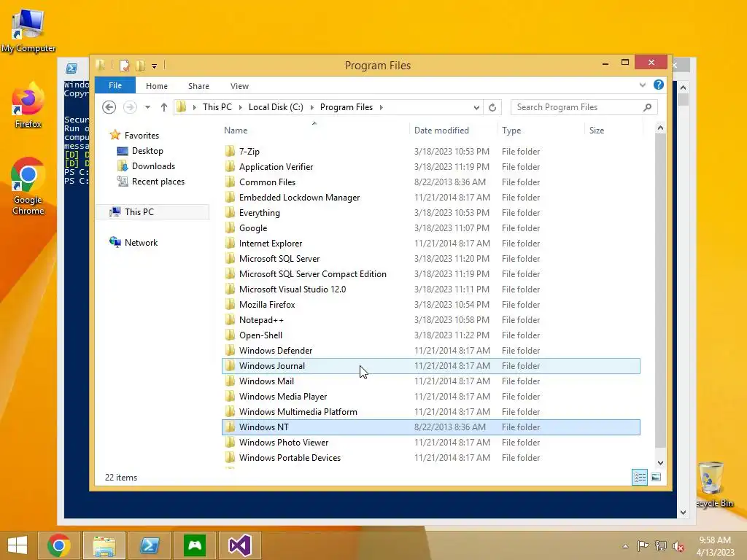Image resolution: width=747 pixels, height=560 pixels.
Task: Open Downloads in navigation pane
Action: 153,166
